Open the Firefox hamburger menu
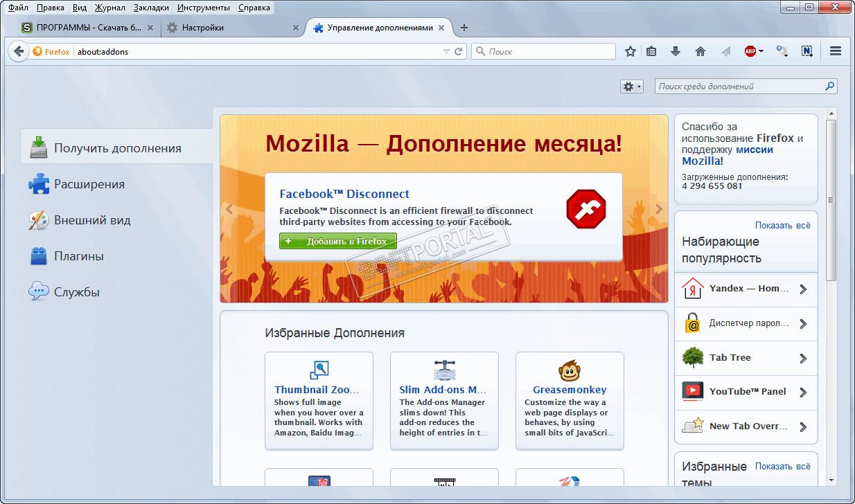This screenshot has width=855, height=504. tap(835, 51)
